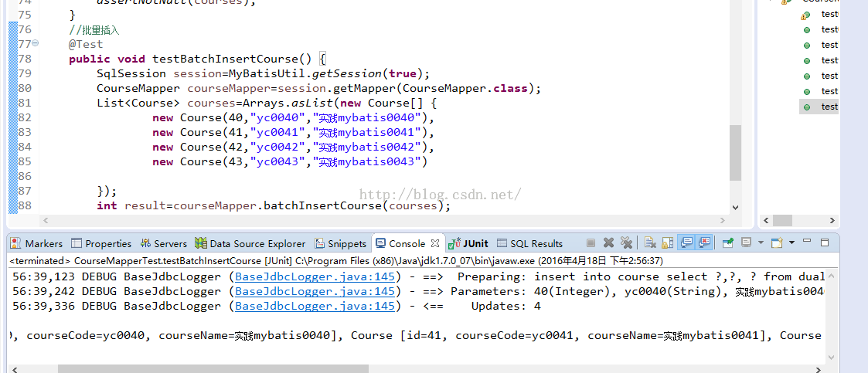
Task: Click the @Test annotation at line 77
Action: 86,44
